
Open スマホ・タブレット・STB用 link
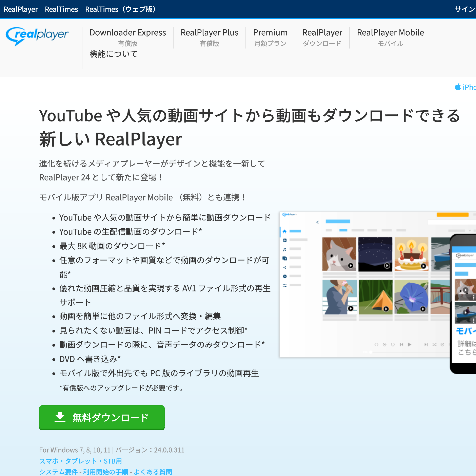pyautogui.click(x=81, y=461)
